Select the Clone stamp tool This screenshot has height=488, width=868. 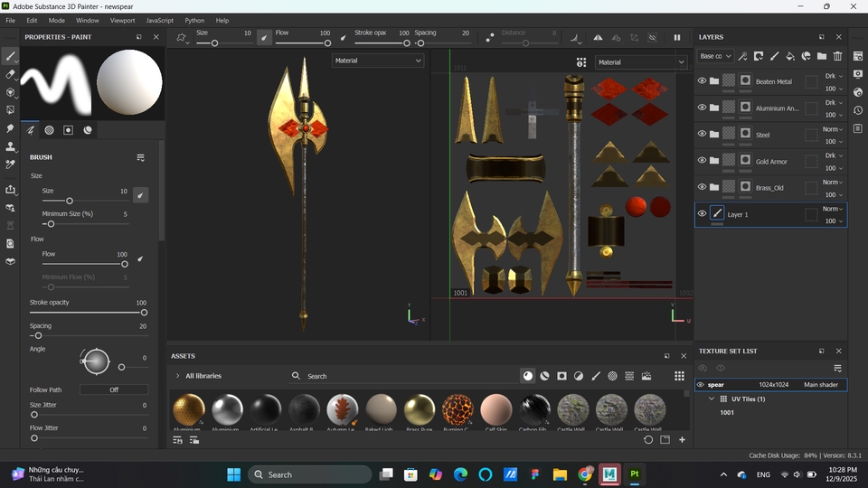coord(11,146)
